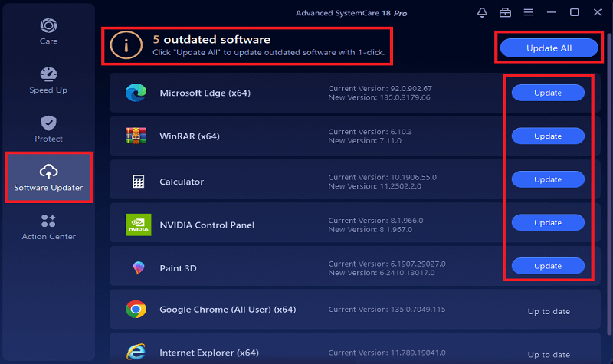Viewport: 613px width, 364px height.
Task: Click the Paint 3D icon
Action: coord(139,267)
